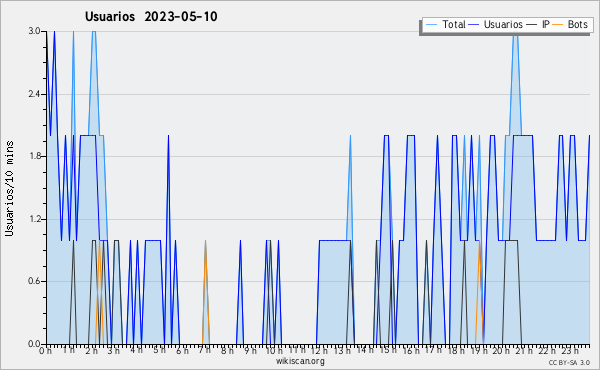Click the '20 h' x-axis label
Viewport: 600px width, 370px height.
click(x=501, y=350)
